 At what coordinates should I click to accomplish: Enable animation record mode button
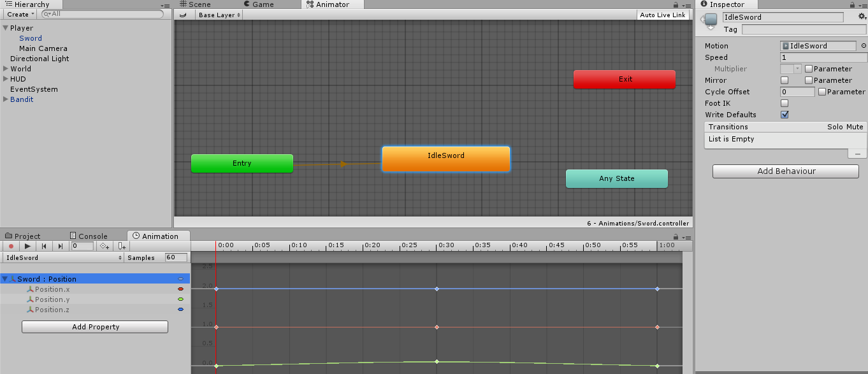pos(11,246)
